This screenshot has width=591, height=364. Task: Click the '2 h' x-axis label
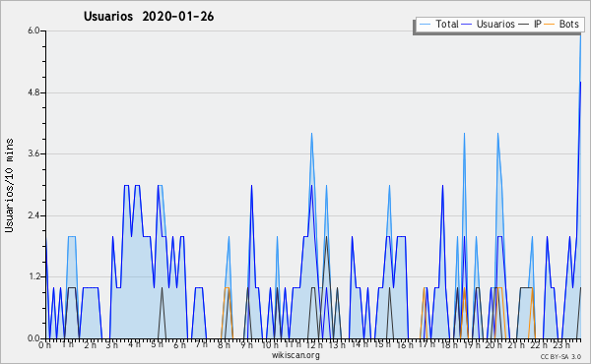90,345
